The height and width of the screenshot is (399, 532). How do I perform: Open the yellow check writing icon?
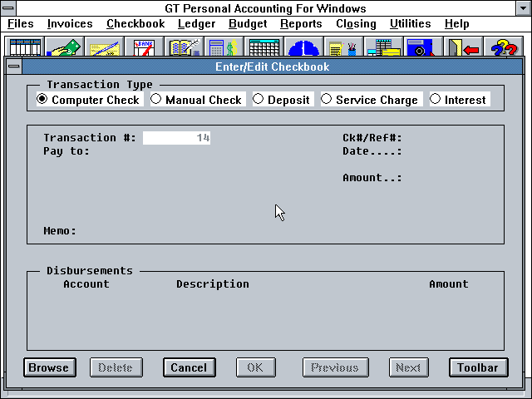coord(105,47)
